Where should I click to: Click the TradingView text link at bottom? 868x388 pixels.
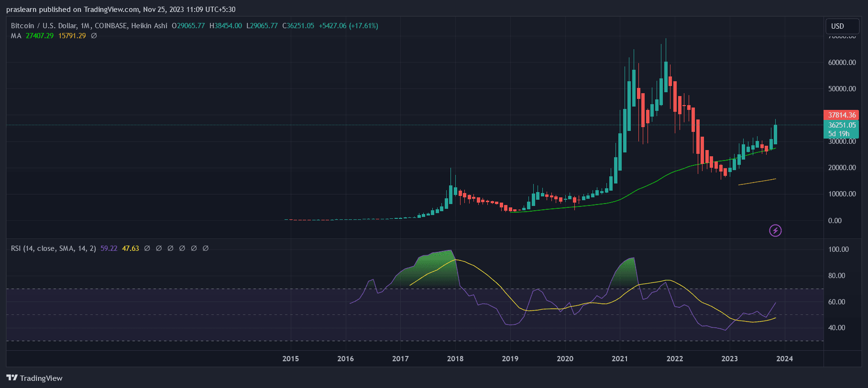click(41, 378)
